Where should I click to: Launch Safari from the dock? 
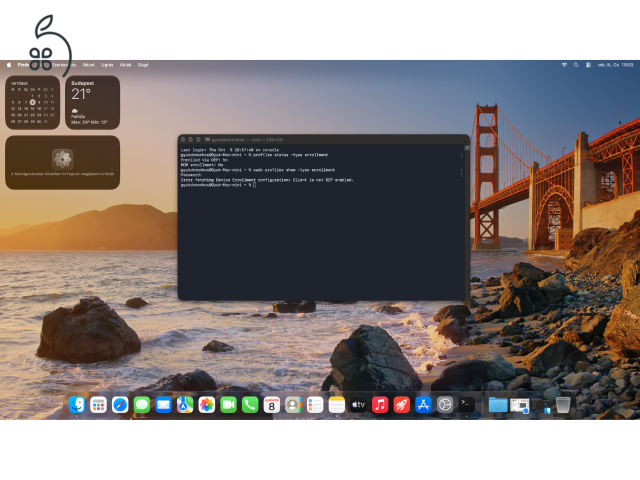click(x=120, y=405)
